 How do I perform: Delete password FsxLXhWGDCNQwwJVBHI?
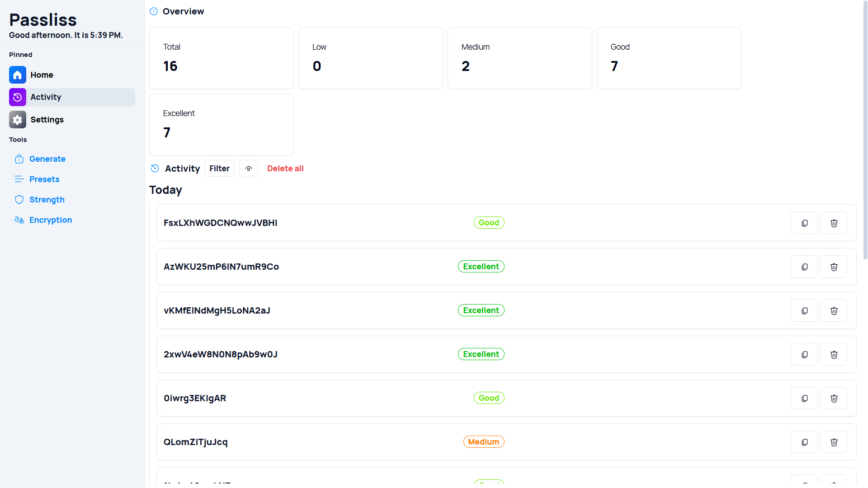click(x=834, y=223)
